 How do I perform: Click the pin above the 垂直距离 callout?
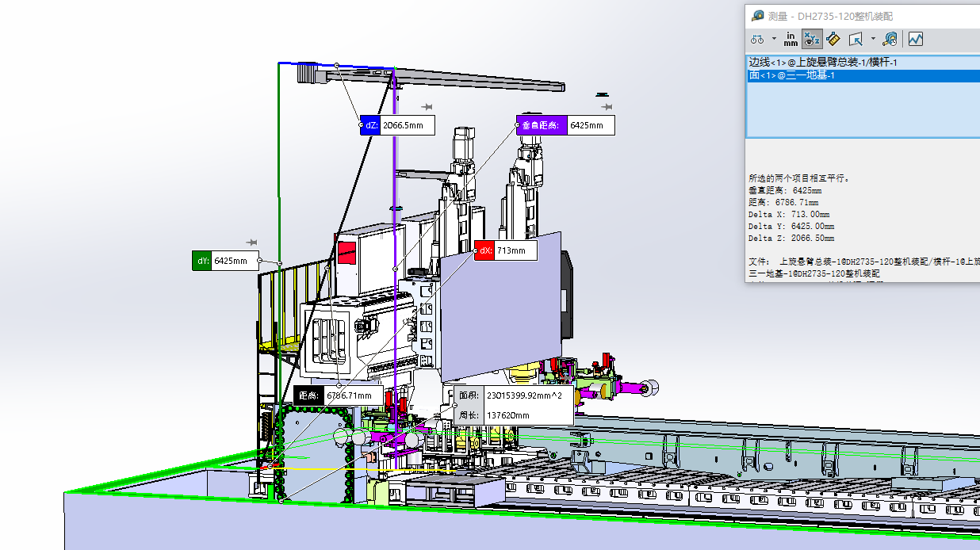point(607,107)
